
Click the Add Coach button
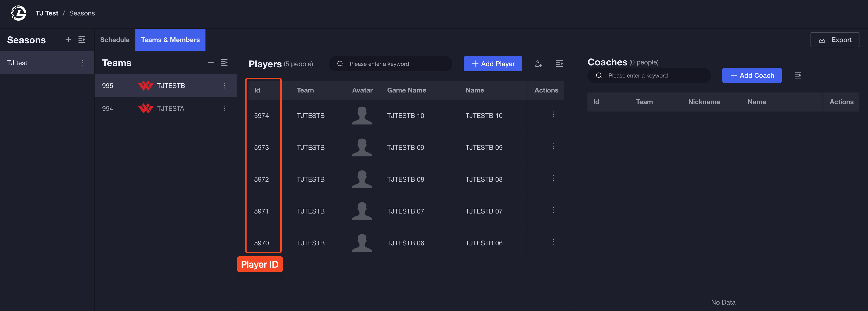coord(751,75)
